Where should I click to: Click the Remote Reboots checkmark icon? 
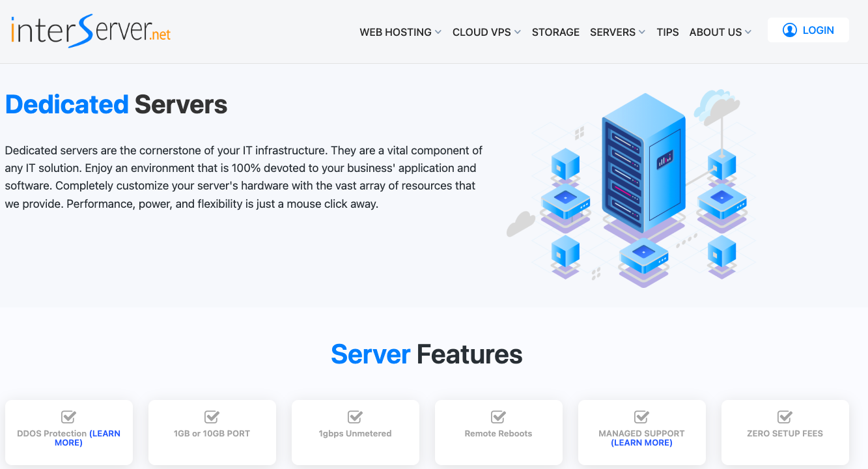[498, 417]
